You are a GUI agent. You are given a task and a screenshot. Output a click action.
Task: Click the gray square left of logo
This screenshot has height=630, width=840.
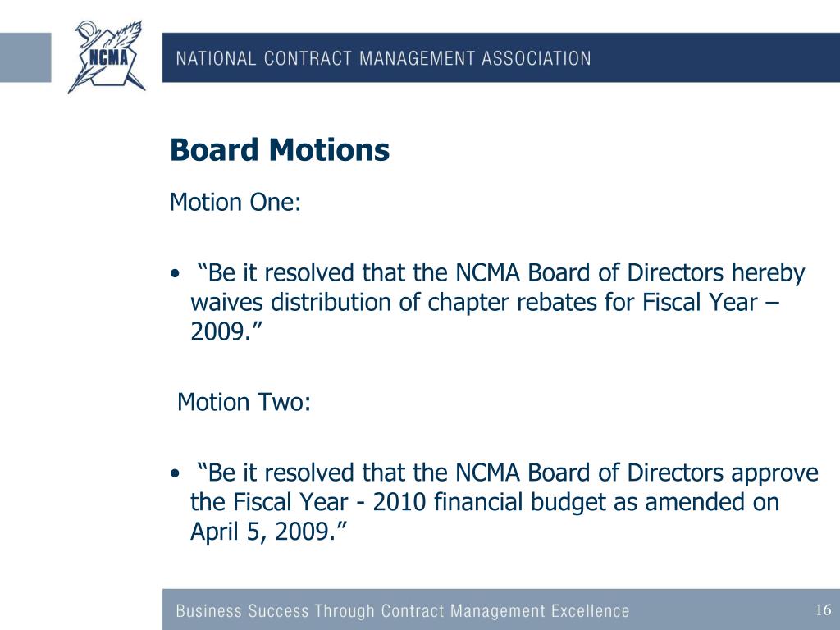coord(25,57)
